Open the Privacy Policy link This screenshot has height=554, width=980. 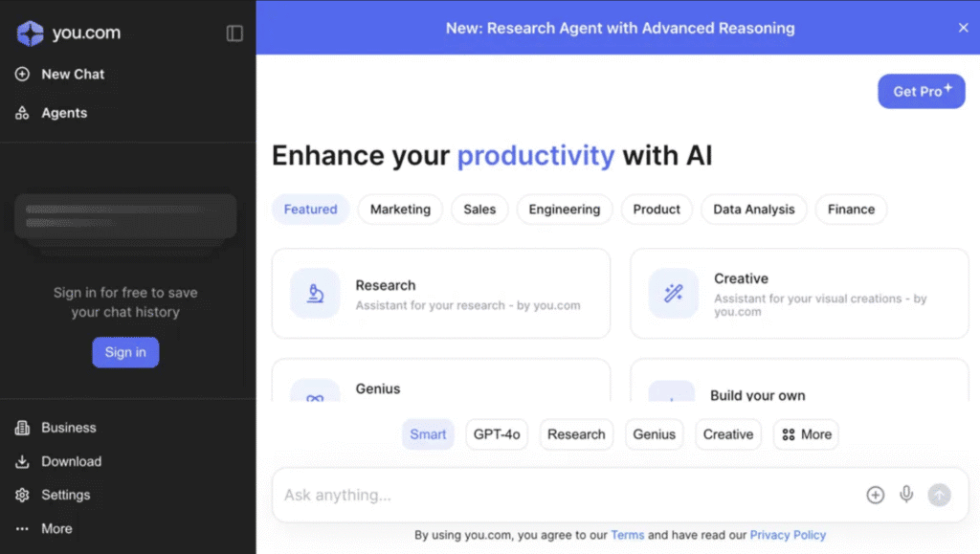pyautogui.click(x=787, y=535)
